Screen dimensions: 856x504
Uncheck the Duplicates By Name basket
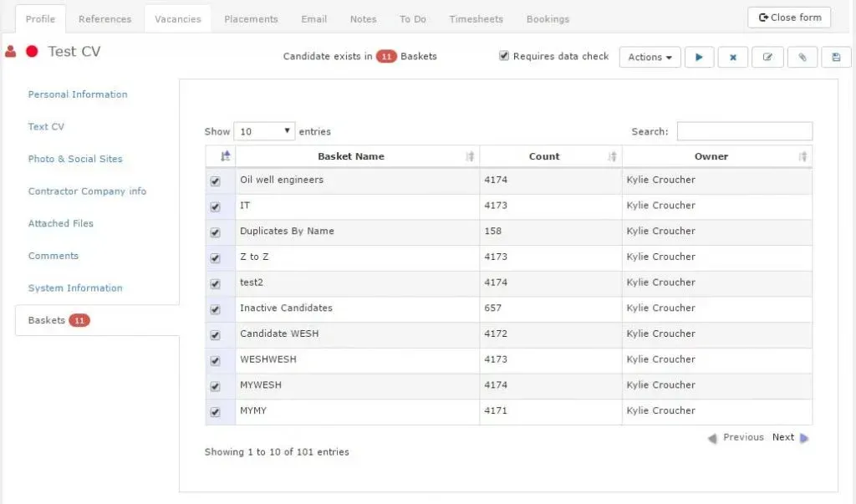215,232
